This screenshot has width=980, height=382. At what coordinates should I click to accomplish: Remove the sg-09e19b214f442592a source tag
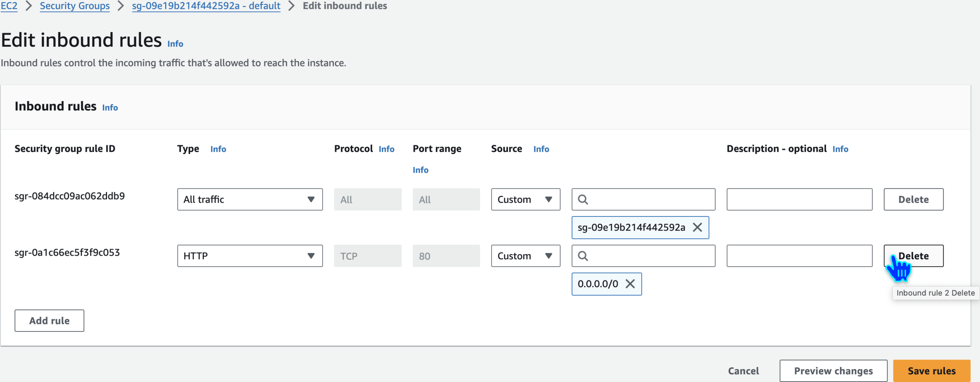tap(697, 227)
